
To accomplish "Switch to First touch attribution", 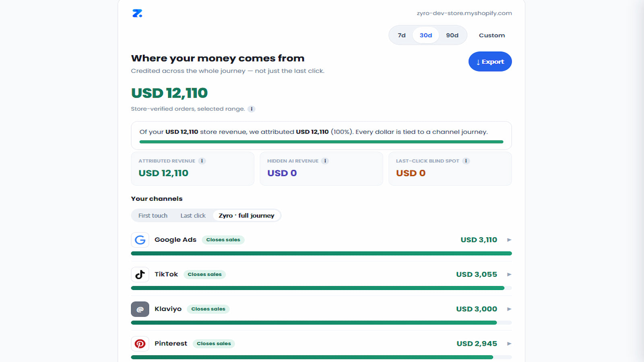I will pyautogui.click(x=153, y=216).
